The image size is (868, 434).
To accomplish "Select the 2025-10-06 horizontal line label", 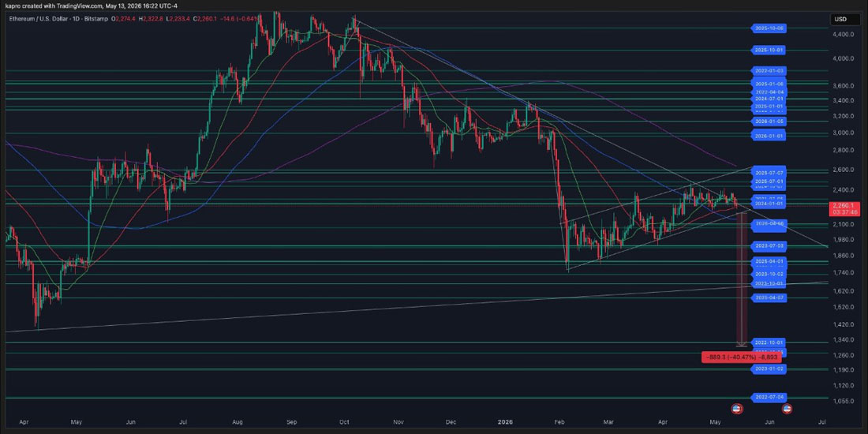I will [769, 28].
